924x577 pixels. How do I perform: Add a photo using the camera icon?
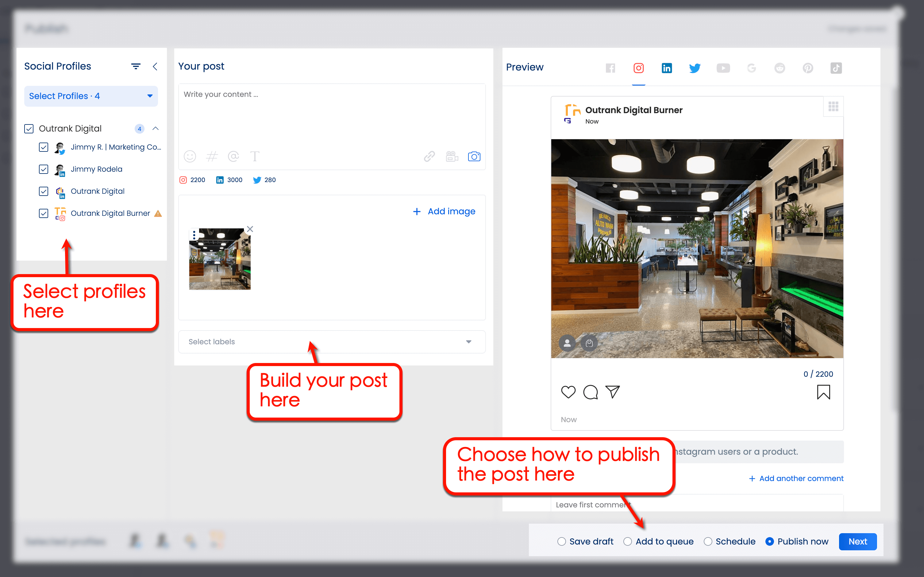point(474,156)
